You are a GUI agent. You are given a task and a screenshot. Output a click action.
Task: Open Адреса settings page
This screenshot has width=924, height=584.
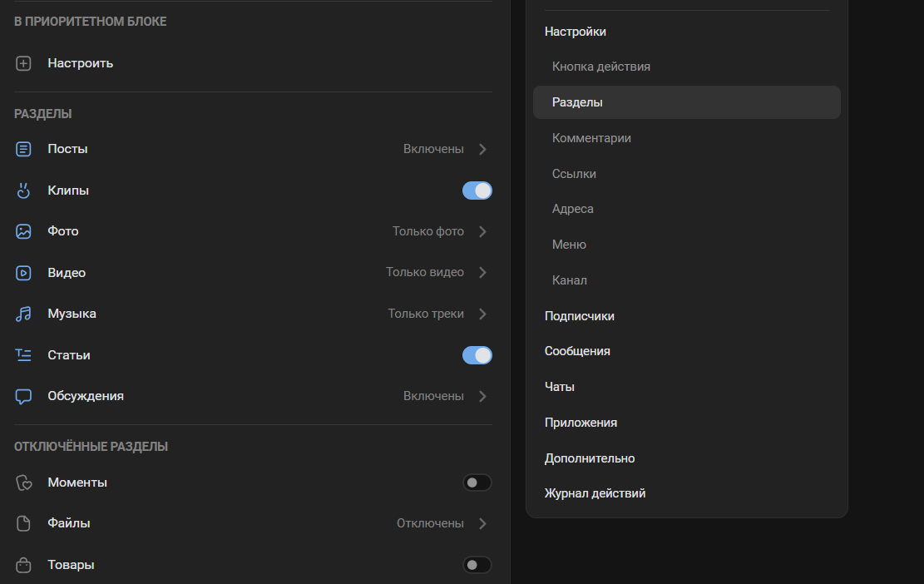point(573,209)
